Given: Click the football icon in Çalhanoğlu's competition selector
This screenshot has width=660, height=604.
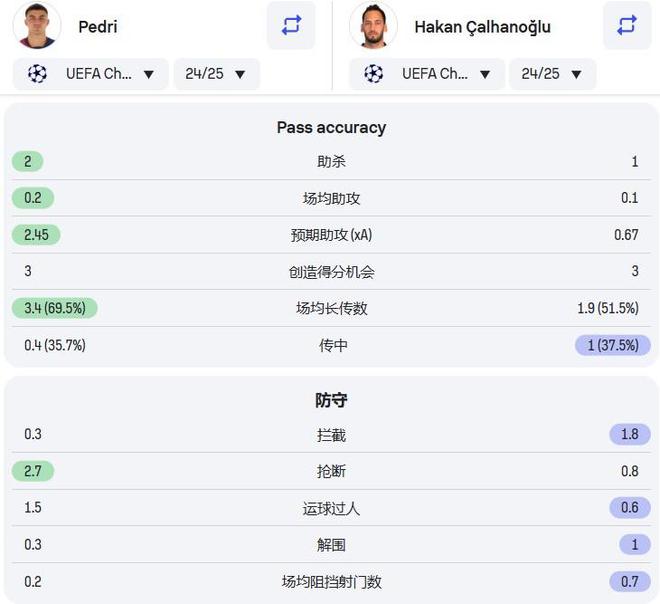Looking at the screenshot, I should tap(374, 74).
